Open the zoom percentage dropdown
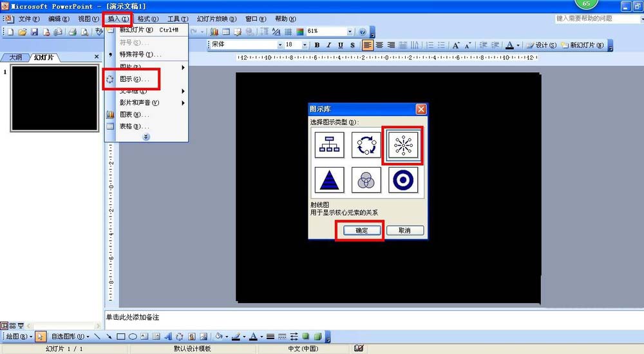The height and width of the screenshot is (354, 644). 350,31
